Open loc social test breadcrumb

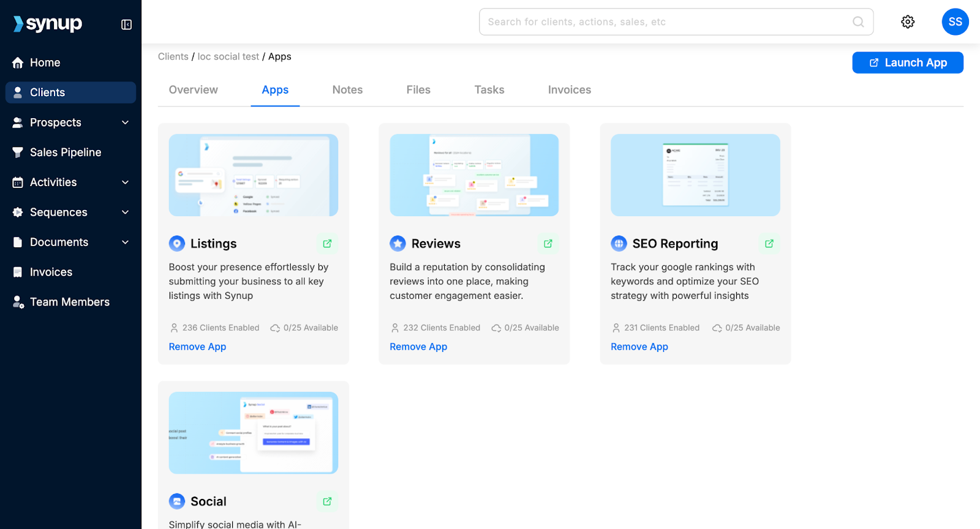[228, 56]
